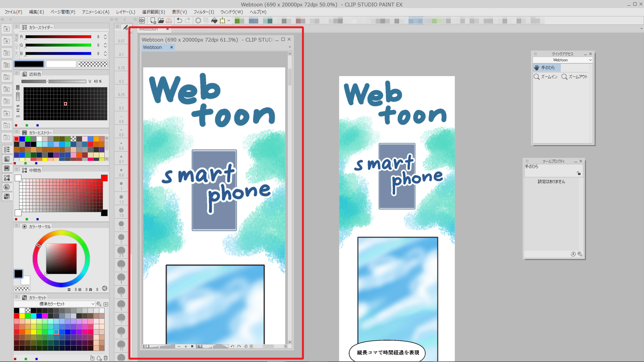This screenshot has height=362, width=644.
Task: Click the New document icon
Action: [x=153, y=21]
